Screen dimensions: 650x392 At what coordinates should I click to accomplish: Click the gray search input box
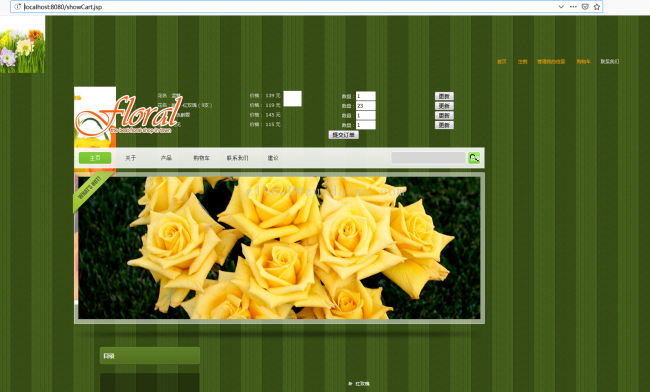point(428,158)
